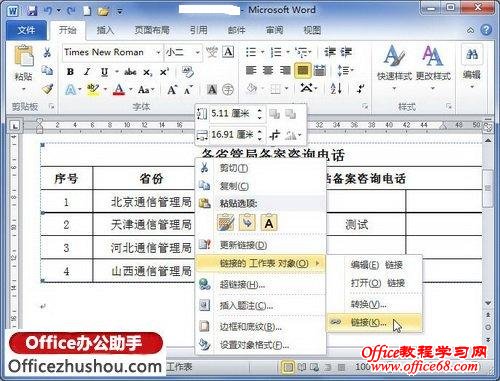This screenshot has width=500, height=381.
Task: Toggle subscript formatting
Action: (x=148, y=72)
